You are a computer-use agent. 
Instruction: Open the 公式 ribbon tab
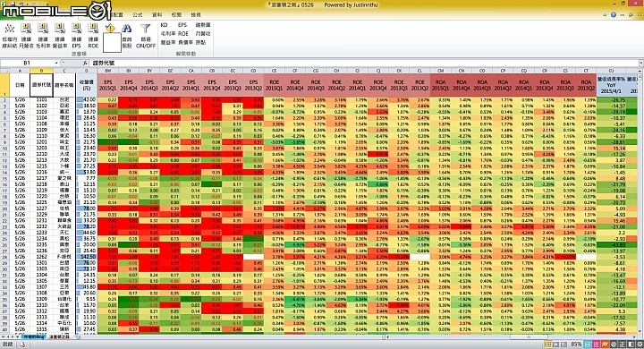coord(137,15)
